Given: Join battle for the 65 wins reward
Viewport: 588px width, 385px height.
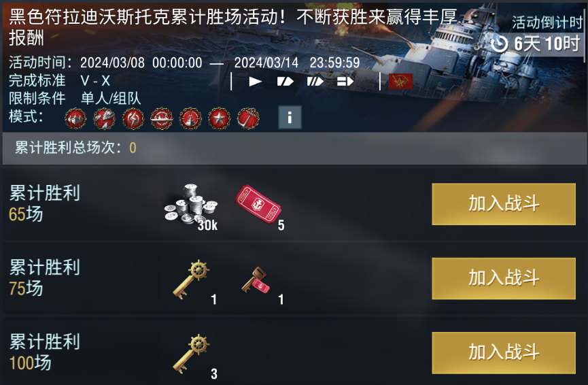Looking at the screenshot, I should click(x=504, y=204).
